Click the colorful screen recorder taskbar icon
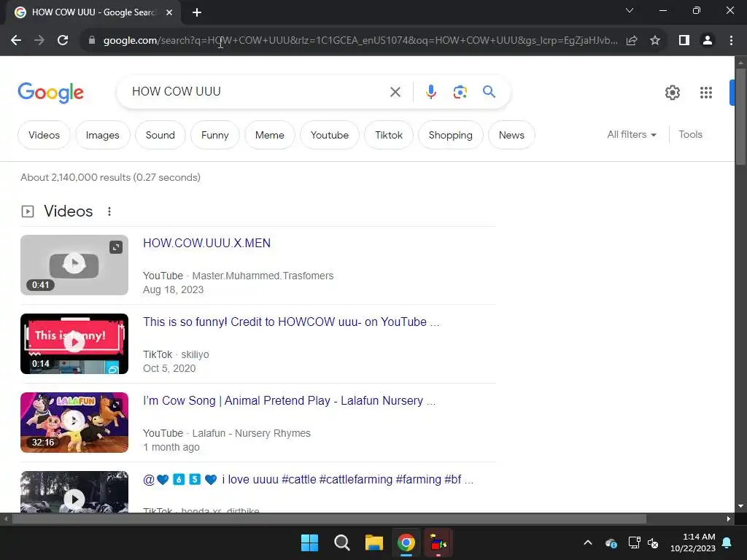747x560 pixels. click(x=438, y=542)
